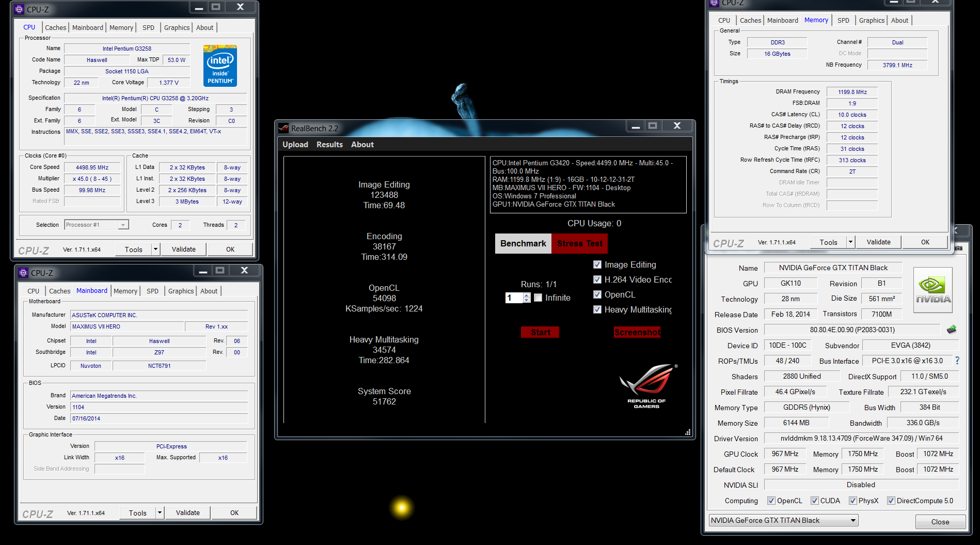This screenshot has width=980, height=545.
Task: Open Tools dropdown arrow in CPU window
Action: 155,249
